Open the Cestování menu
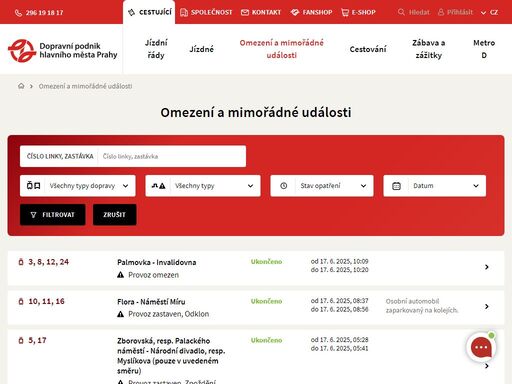 point(368,49)
